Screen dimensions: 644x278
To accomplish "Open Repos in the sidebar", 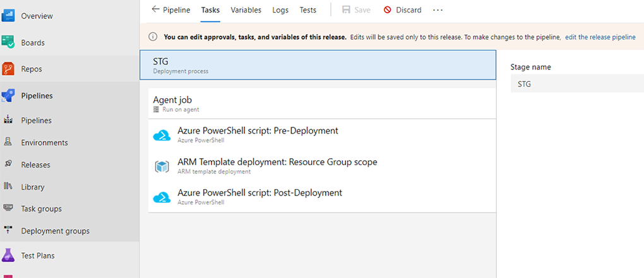I will (x=32, y=69).
